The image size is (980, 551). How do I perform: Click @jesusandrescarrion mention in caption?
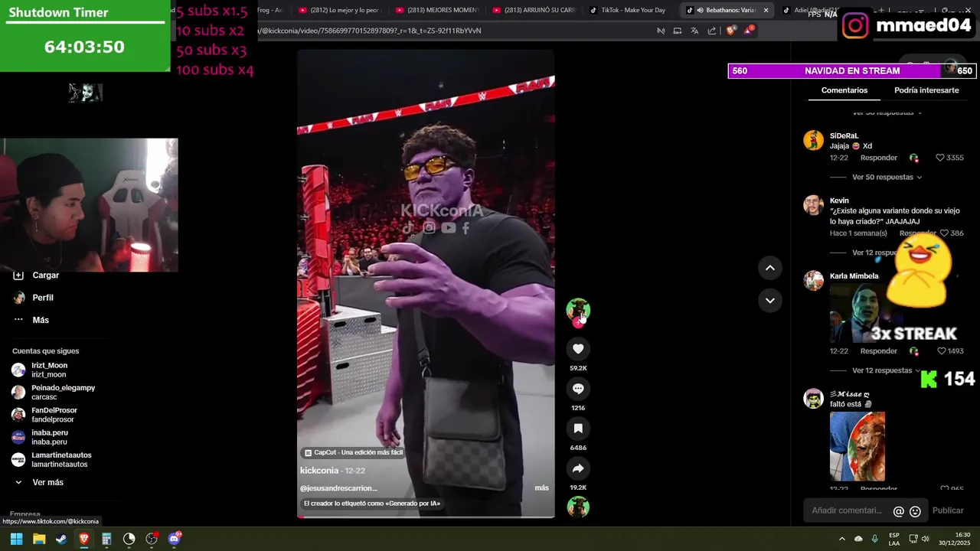coord(338,488)
